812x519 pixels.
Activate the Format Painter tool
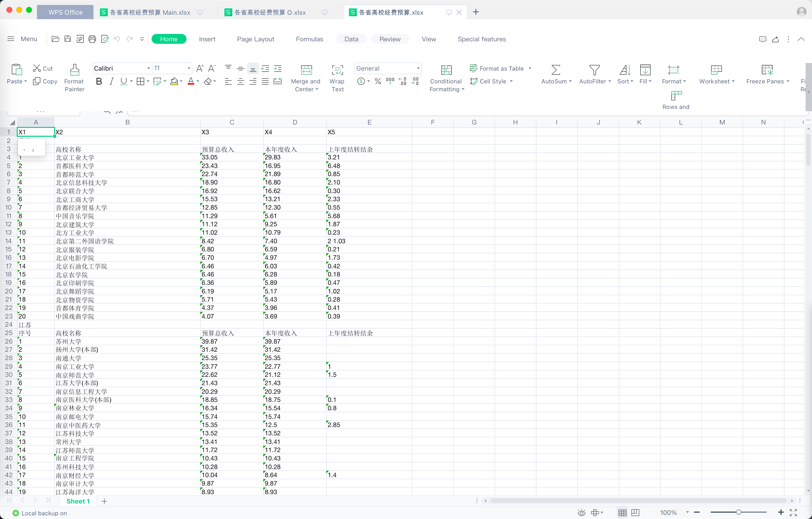pyautogui.click(x=75, y=78)
